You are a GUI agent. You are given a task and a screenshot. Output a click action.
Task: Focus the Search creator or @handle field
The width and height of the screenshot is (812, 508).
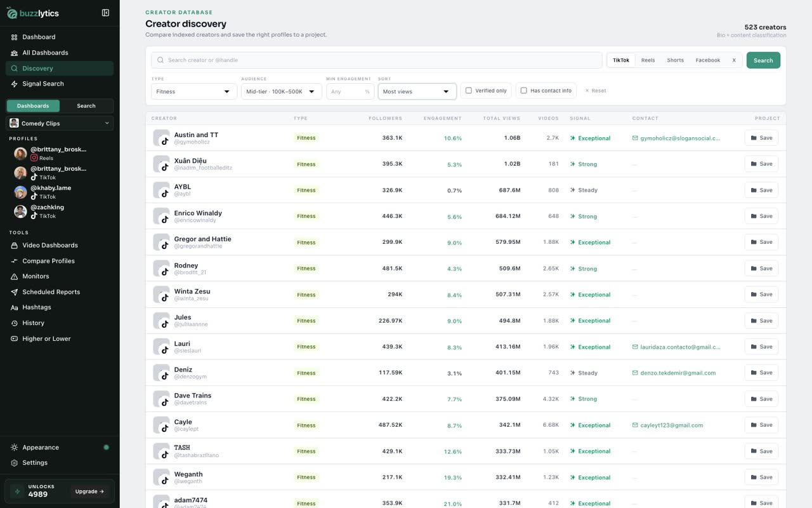[x=377, y=60]
